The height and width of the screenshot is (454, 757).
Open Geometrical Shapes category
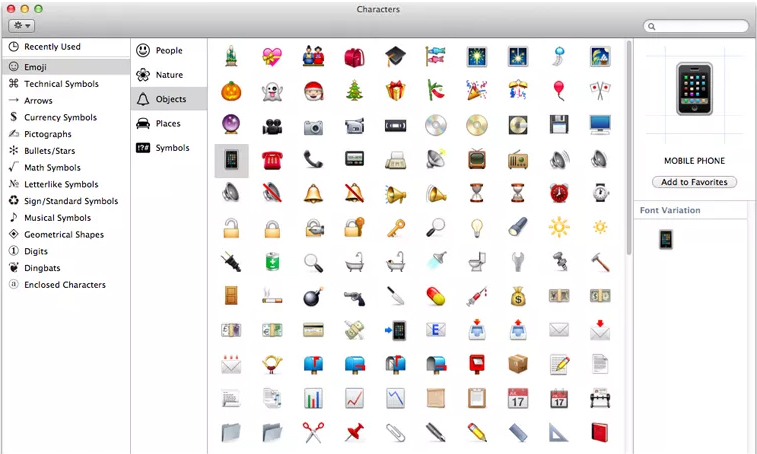click(x=66, y=234)
